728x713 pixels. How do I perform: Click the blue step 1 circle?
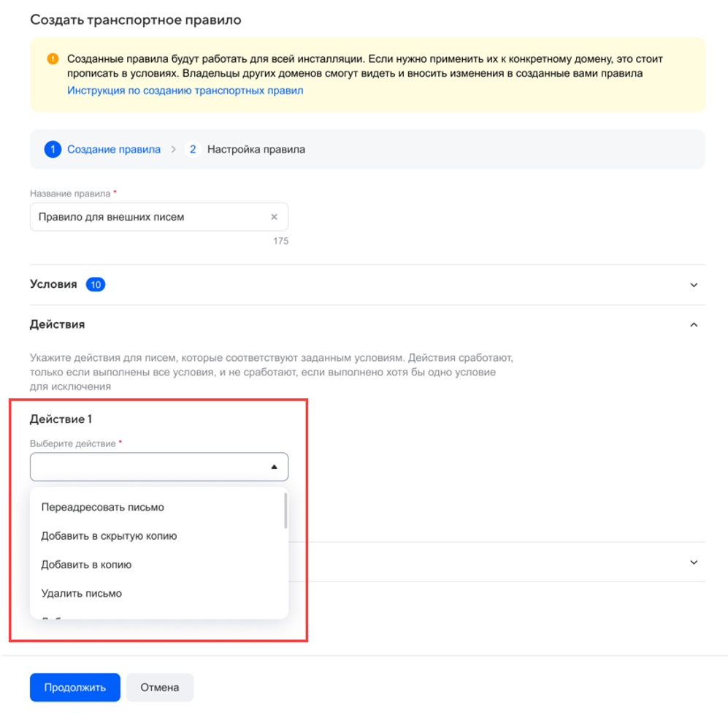[52, 150]
